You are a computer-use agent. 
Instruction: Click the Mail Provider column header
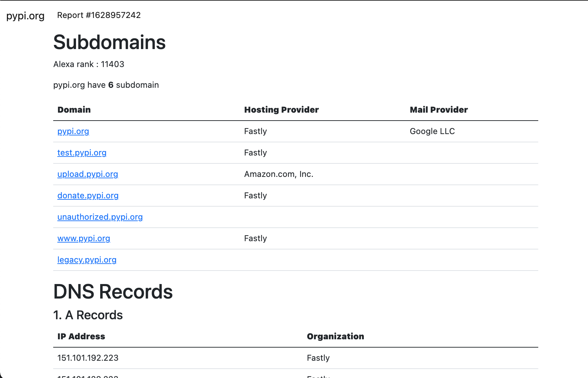click(x=439, y=110)
